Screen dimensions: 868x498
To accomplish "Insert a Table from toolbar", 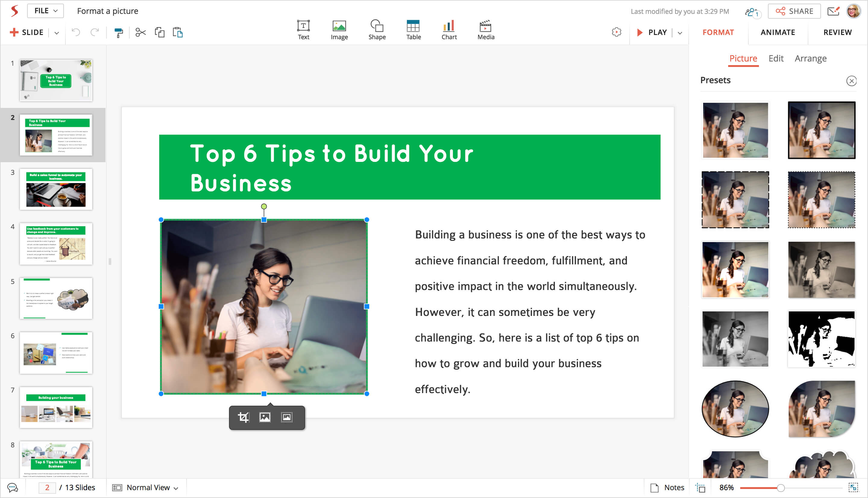I will 413,30.
